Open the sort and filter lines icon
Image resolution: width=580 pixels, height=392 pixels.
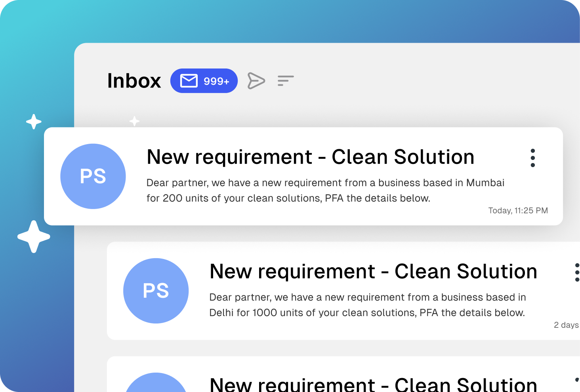click(x=285, y=81)
